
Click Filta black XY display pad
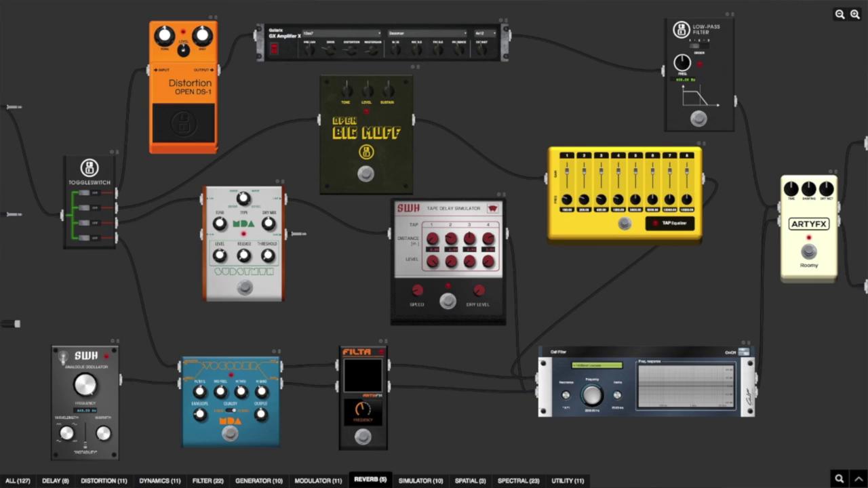point(363,375)
